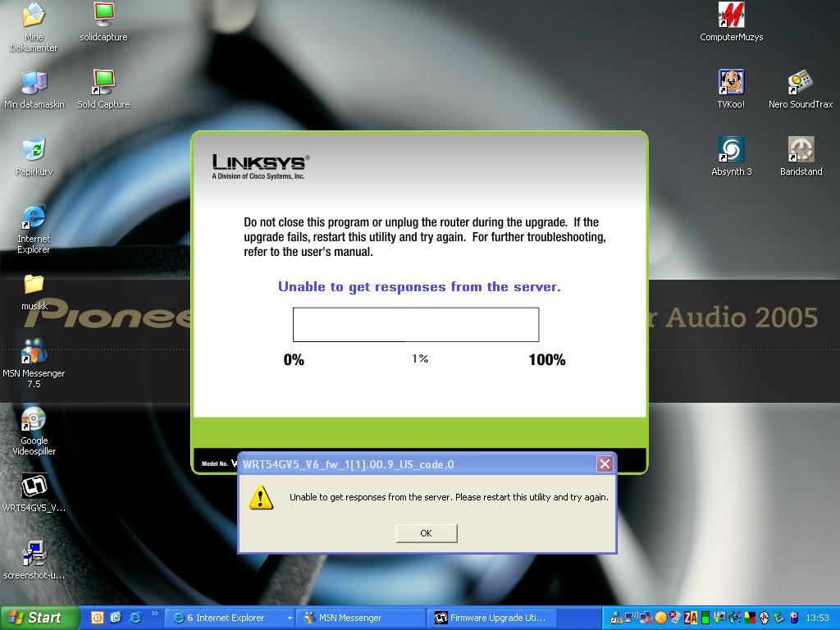Open Min datamaskin desktop icon

[x=34, y=90]
